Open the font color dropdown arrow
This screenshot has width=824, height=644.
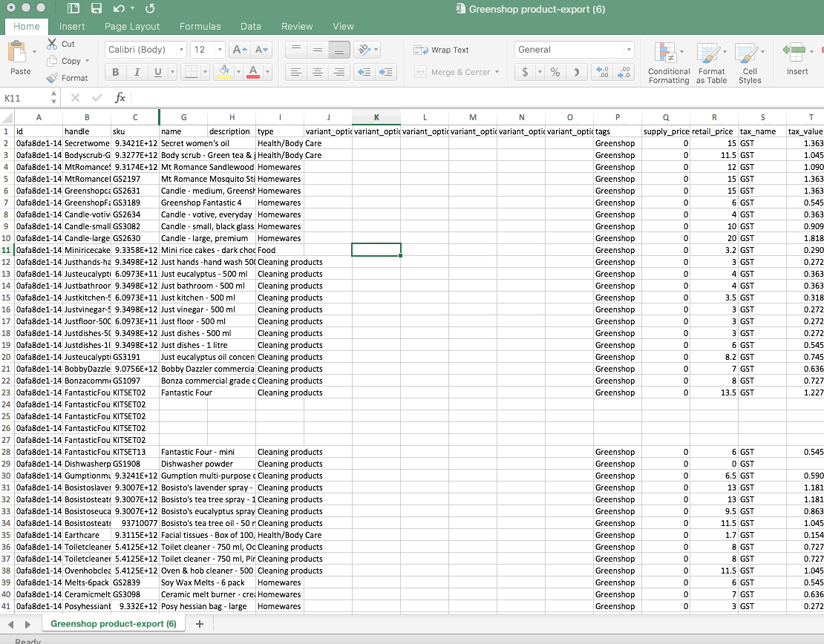pos(267,72)
